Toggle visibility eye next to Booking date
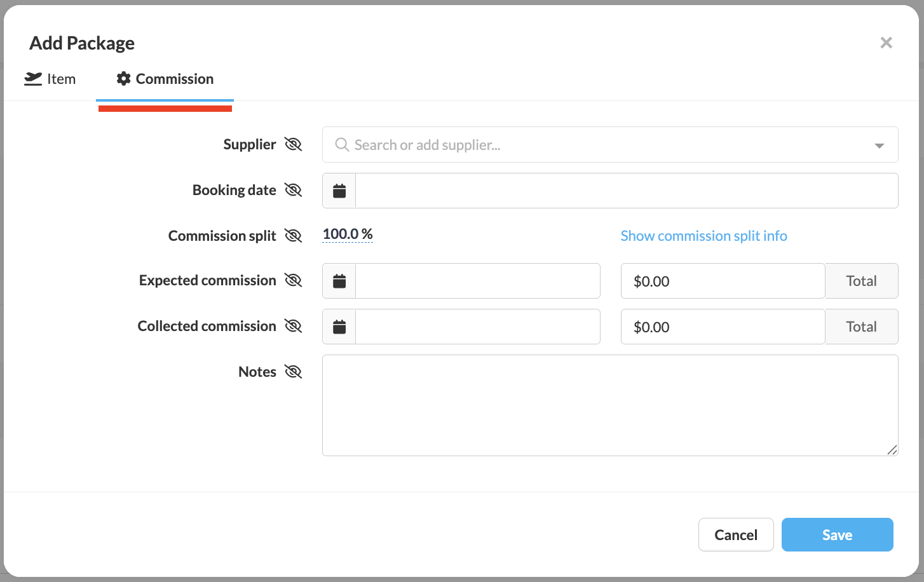Screen dimensions: 924x582 coord(293,190)
